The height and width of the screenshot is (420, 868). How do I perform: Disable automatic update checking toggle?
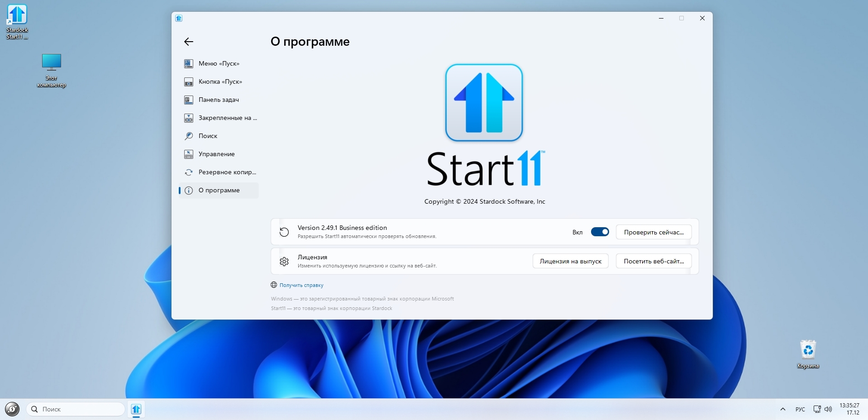pyautogui.click(x=600, y=232)
